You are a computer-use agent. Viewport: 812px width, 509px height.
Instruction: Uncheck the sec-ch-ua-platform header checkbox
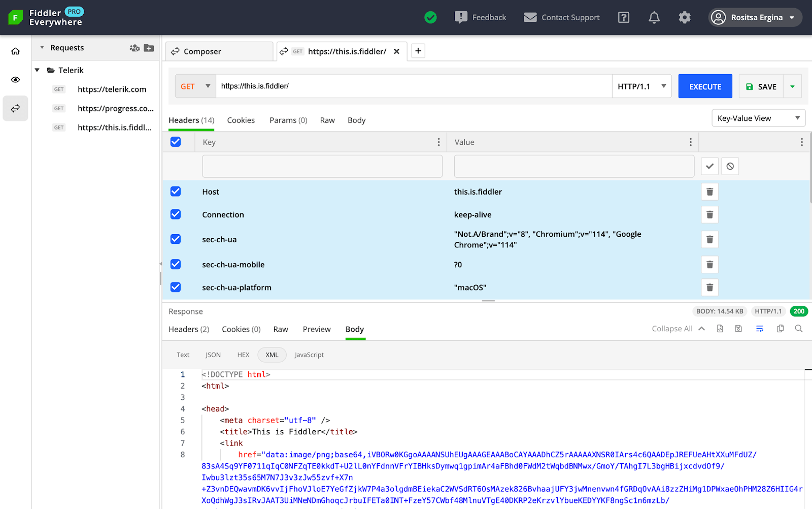coord(176,287)
